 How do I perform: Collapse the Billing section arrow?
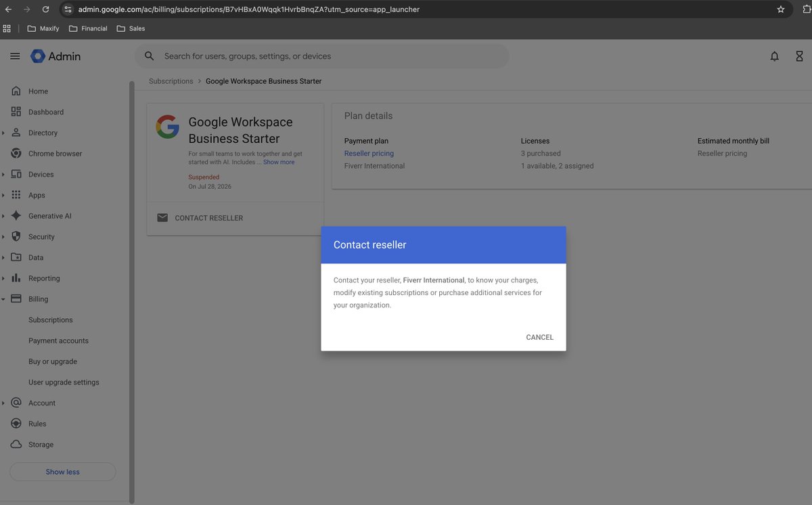point(3,299)
